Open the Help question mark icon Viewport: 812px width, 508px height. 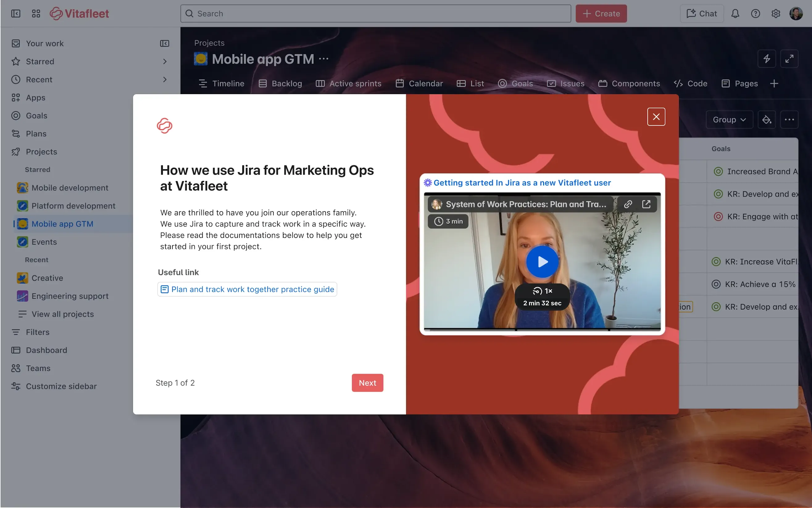point(756,14)
